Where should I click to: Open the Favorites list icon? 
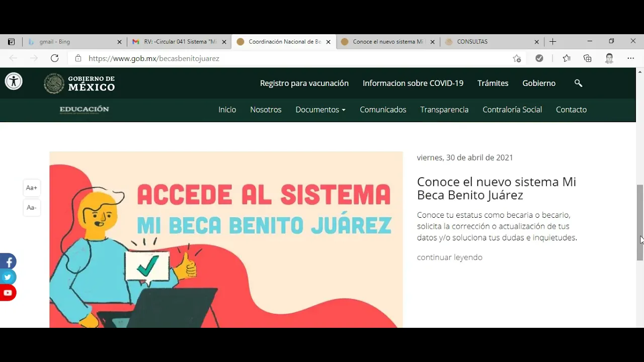point(567,58)
